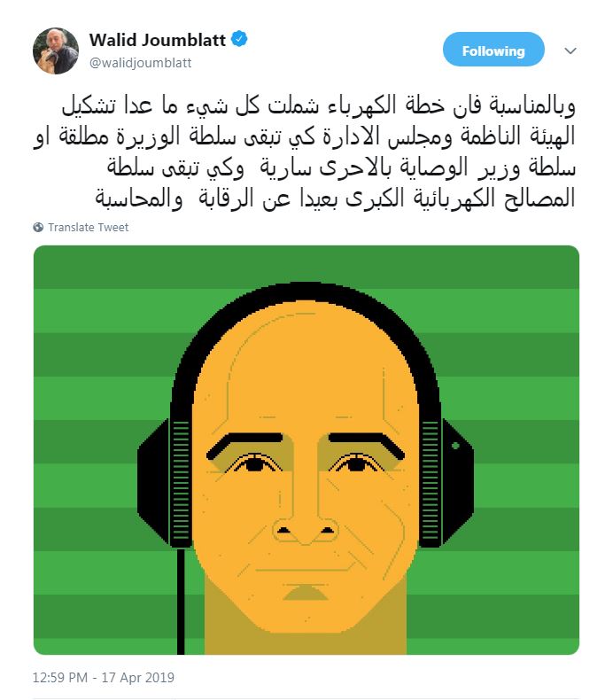Click the black headphone cable in the picture
Image resolution: width=605 pixels, height=700 pixels.
tap(181, 602)
